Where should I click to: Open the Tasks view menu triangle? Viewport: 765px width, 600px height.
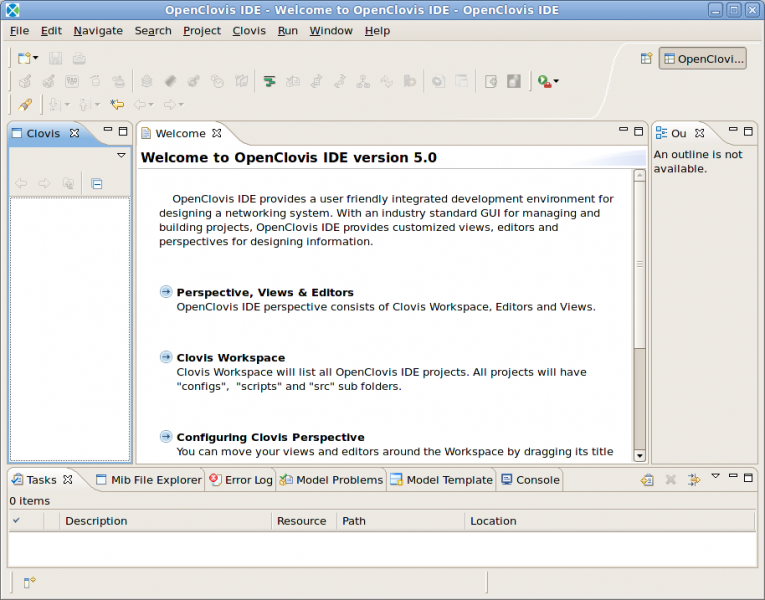[715, 476]
